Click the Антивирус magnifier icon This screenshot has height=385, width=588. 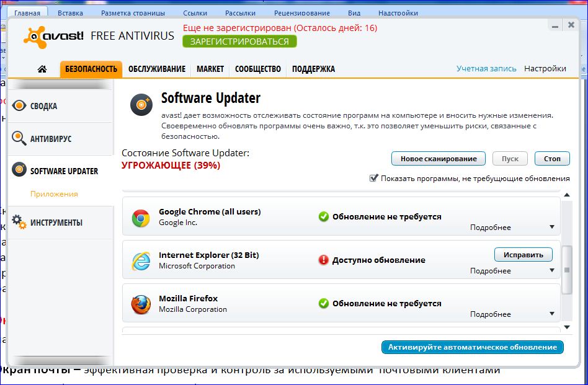(x=19, y=138)
